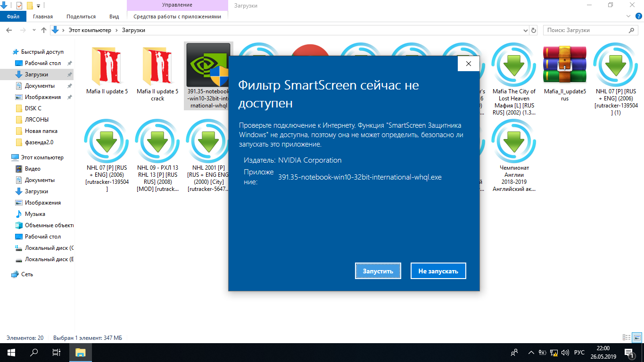Click the New folder icon in title bar

pos(30,5)
